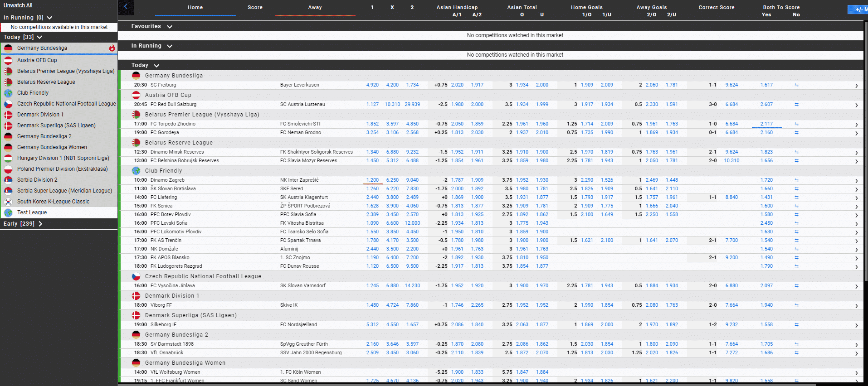Open details arrow for SC Freiburg match
The image size is (868, 386).
856,86
